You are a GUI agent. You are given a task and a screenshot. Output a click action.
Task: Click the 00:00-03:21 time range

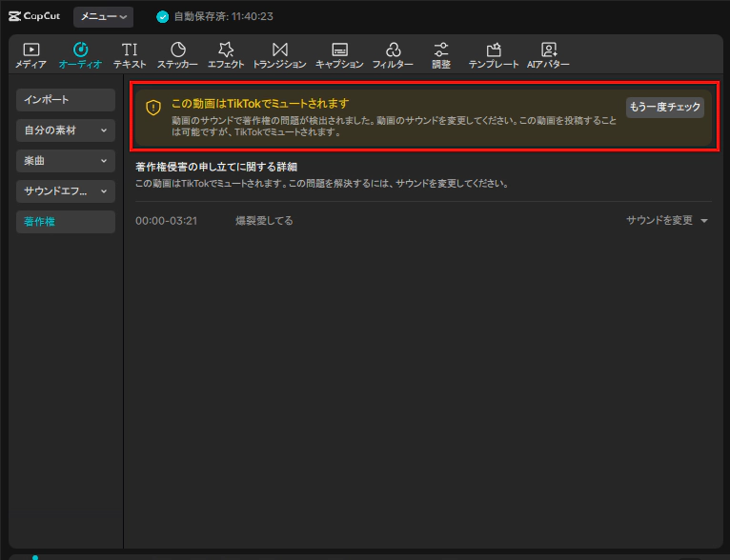[x=166, y=221]
